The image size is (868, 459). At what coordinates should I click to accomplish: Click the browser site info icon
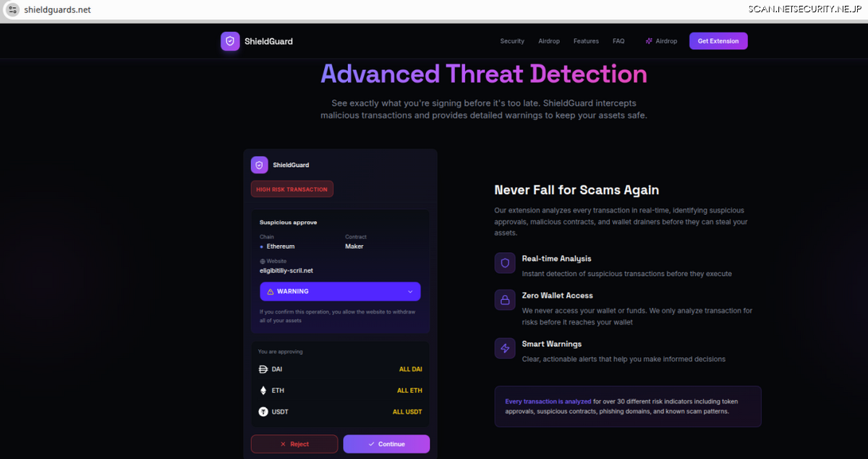point(12,10)
